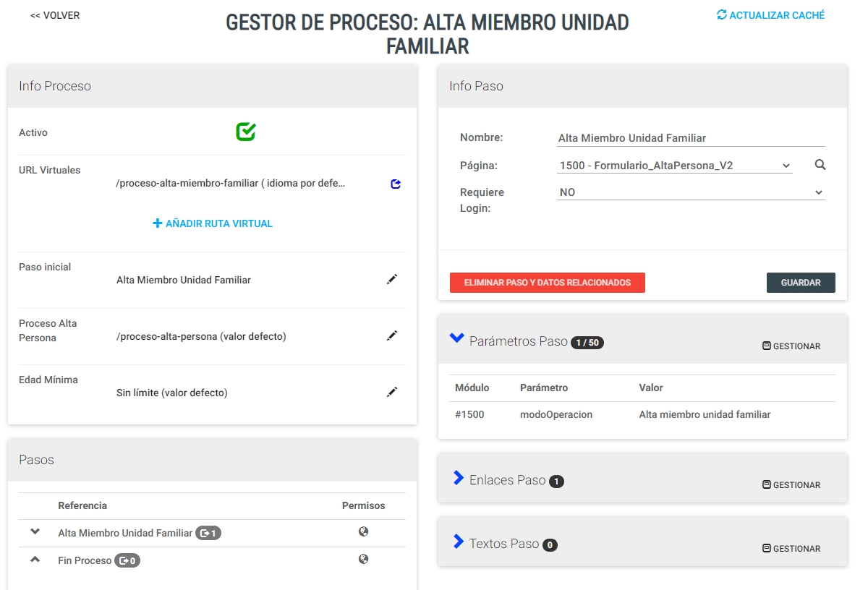Click the open-link icon beside the virtual URL
Image resolution: width=868 pixels, height=590 pixels.
(396, 184)
